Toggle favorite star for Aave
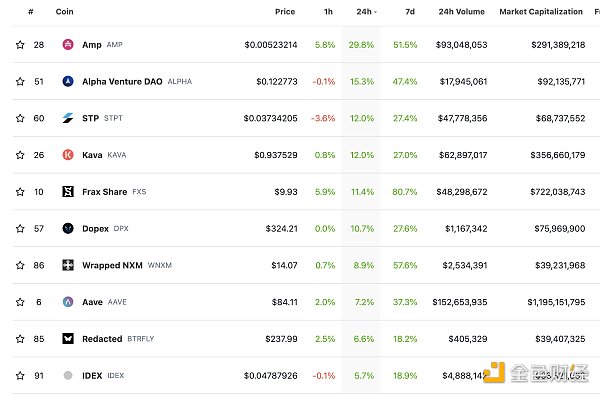Image resolution: width=600 pixels, height=394 pixels. point(20,302)
